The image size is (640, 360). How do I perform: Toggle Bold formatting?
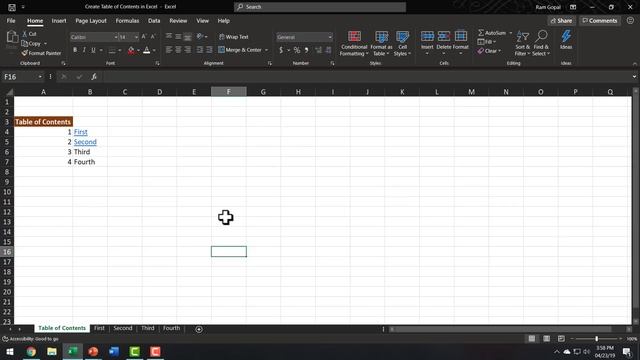75,50
